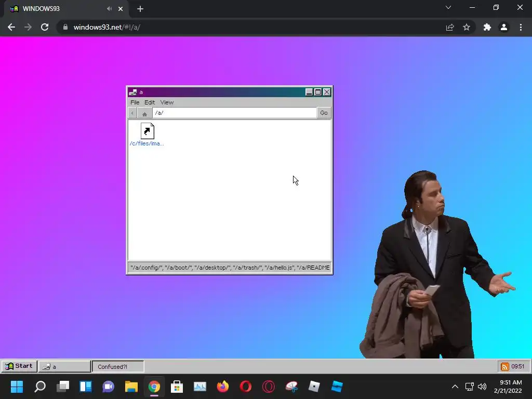The image size is (532, 399).
Task: Click the site lock icon
Action: click(65, 27)
